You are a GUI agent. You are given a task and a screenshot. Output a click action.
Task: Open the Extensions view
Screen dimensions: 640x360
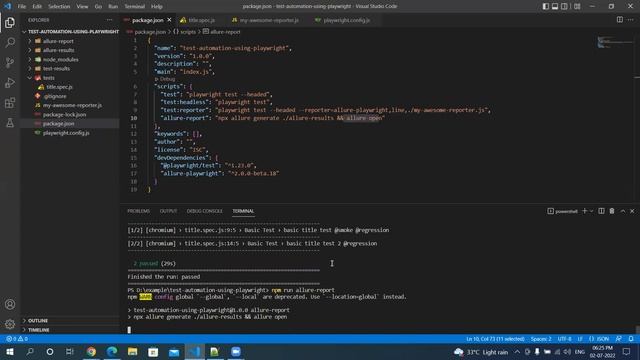10,102
